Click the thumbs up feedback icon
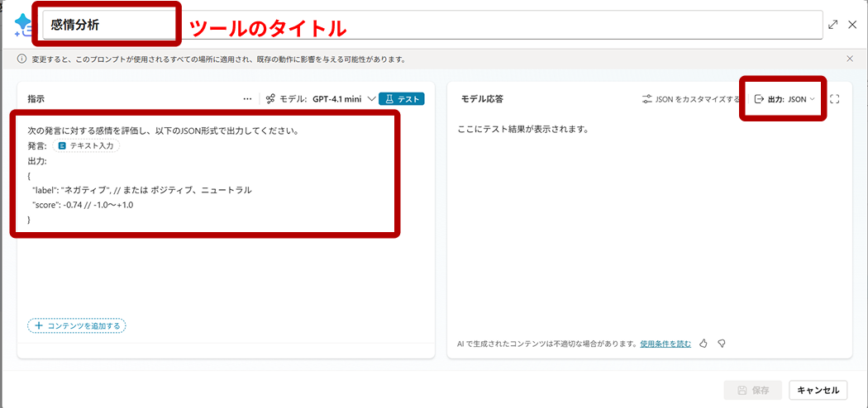The image size is (868, 408). point(703,344)
